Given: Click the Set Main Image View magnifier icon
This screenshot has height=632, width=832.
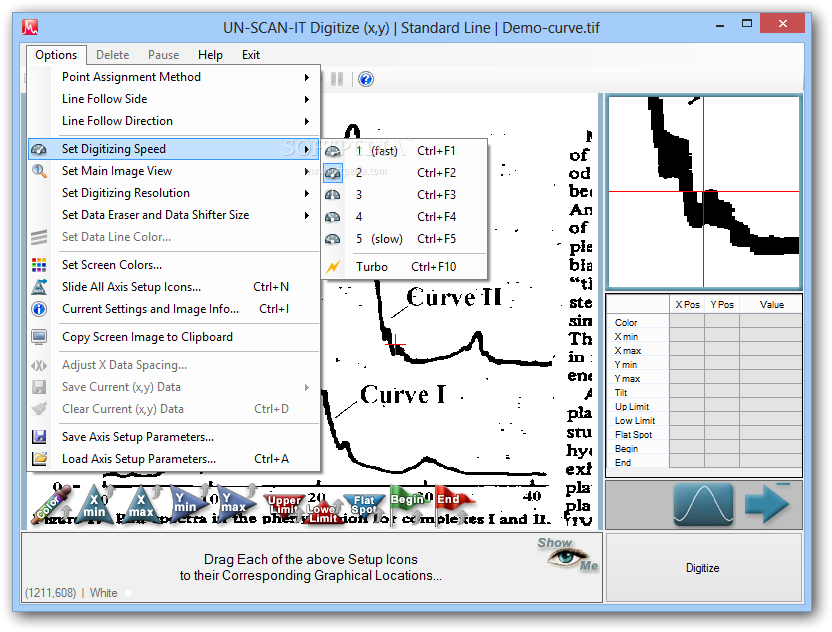Looking at the screenshot, I should (39, 171).
